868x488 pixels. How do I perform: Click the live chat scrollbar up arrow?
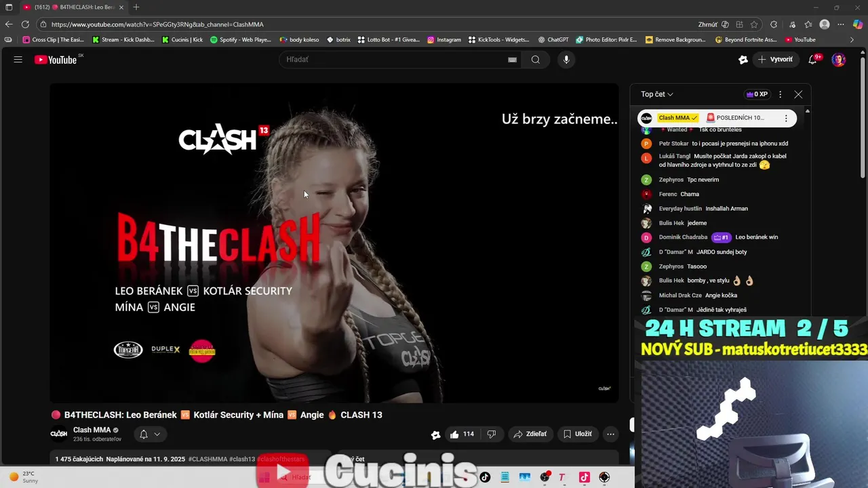click(x=807, y=110)
